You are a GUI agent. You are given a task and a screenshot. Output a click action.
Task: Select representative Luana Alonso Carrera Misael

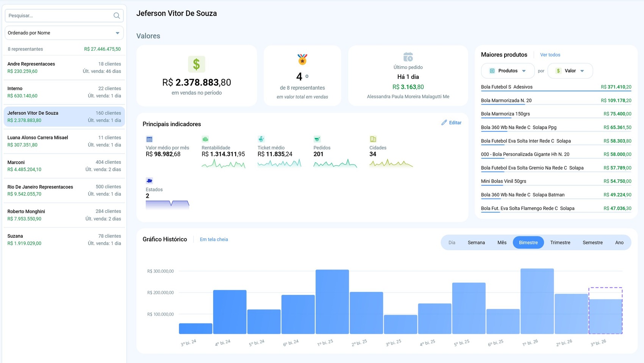pos(64,141)
